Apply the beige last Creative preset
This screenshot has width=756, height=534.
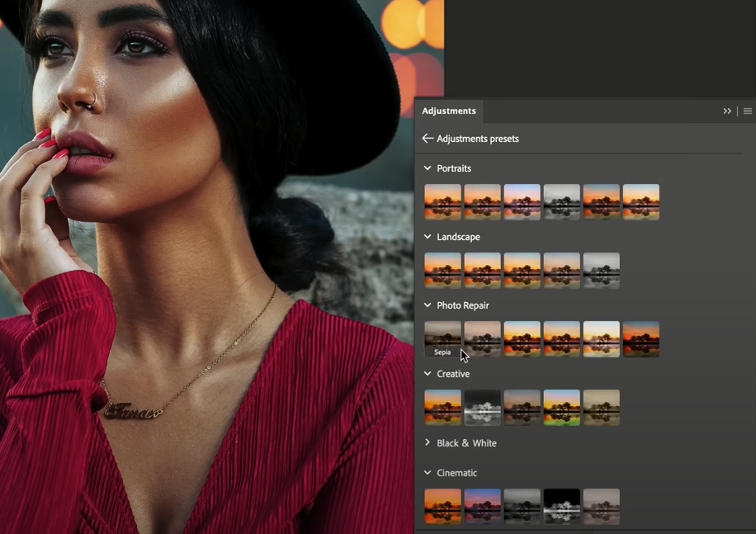tap(601, 407)
